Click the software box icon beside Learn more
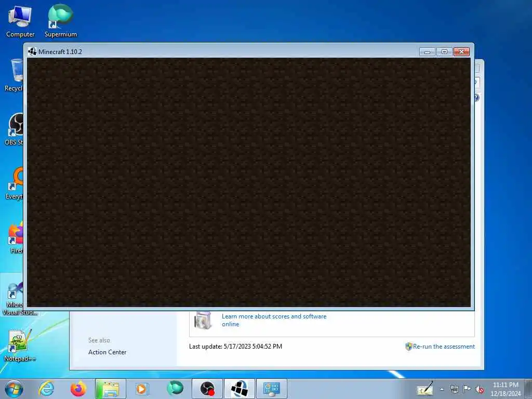 click(x=203, y=320)
